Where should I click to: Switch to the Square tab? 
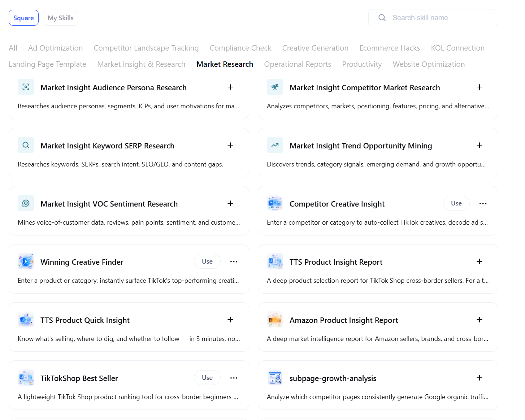coord(23,18)
